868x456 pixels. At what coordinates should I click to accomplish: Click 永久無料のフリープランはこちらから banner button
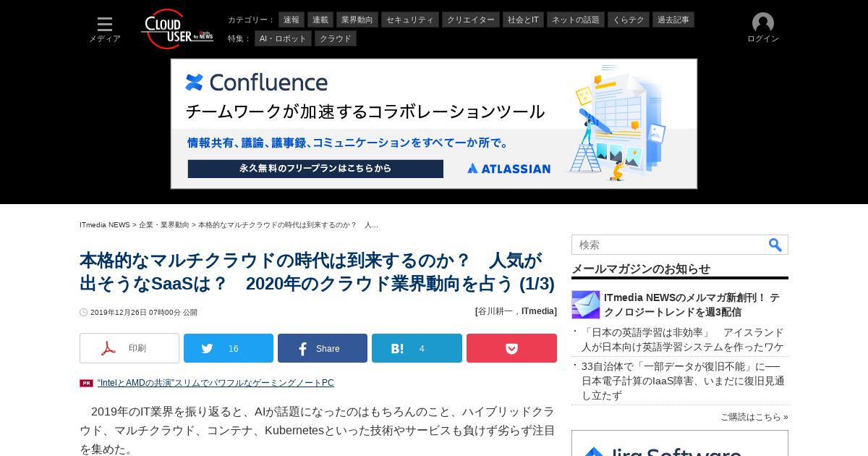(315, 169)
